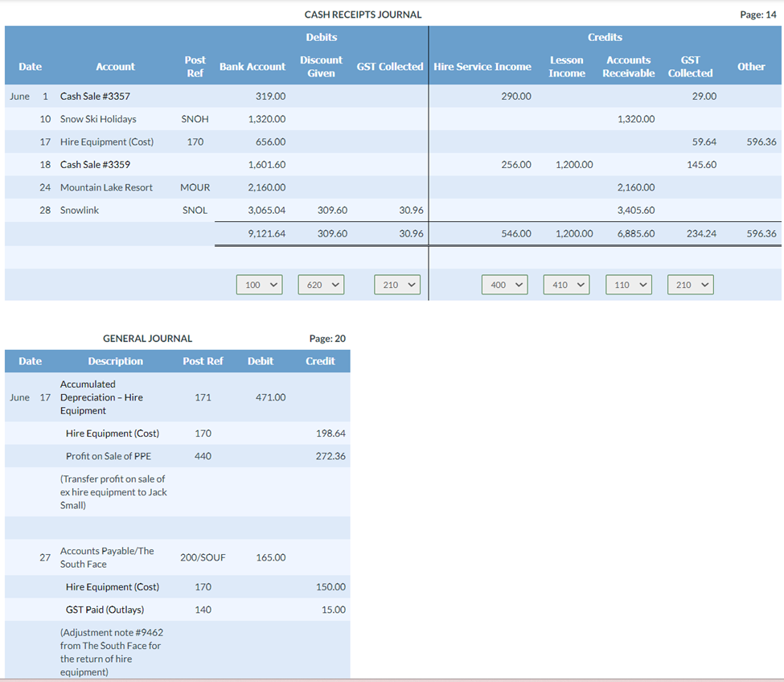Click post ref MOUR for Mountain Lake Resort
Image resolution: width=784 pixels, height=682 pixels.
point(195,187)
